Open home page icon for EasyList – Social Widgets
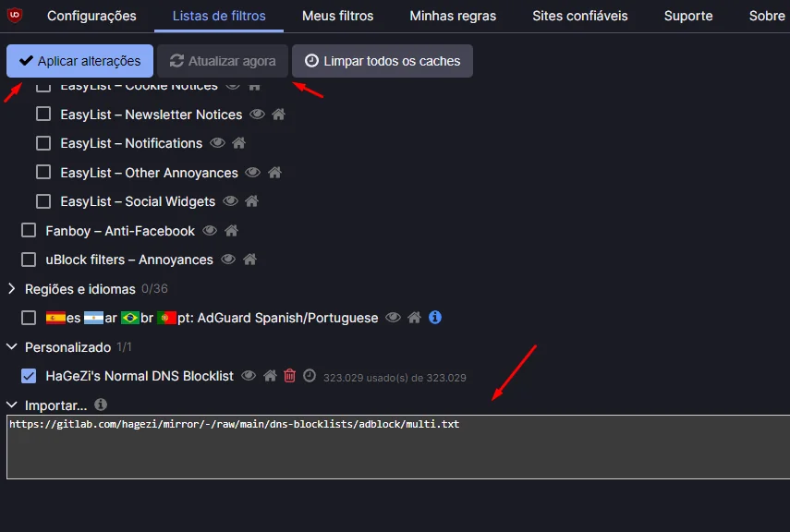 [x=251, y=201]
